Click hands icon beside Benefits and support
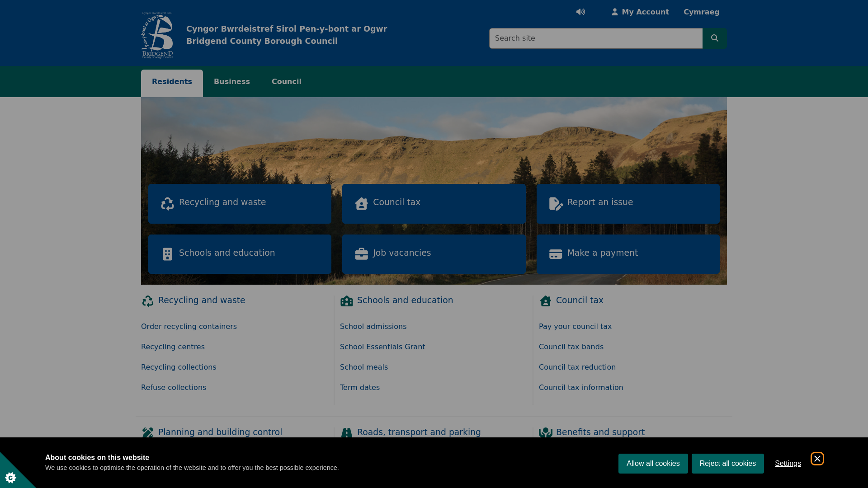Image resolution: width=868 pixels, height=488 pixels. [546, 432]
